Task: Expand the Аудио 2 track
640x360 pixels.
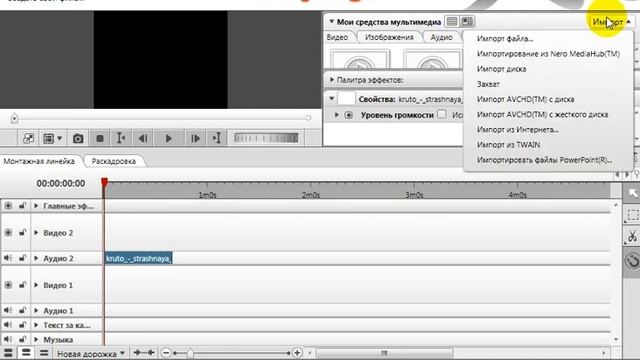Action: pyautogui.click(x=36, y=258)
